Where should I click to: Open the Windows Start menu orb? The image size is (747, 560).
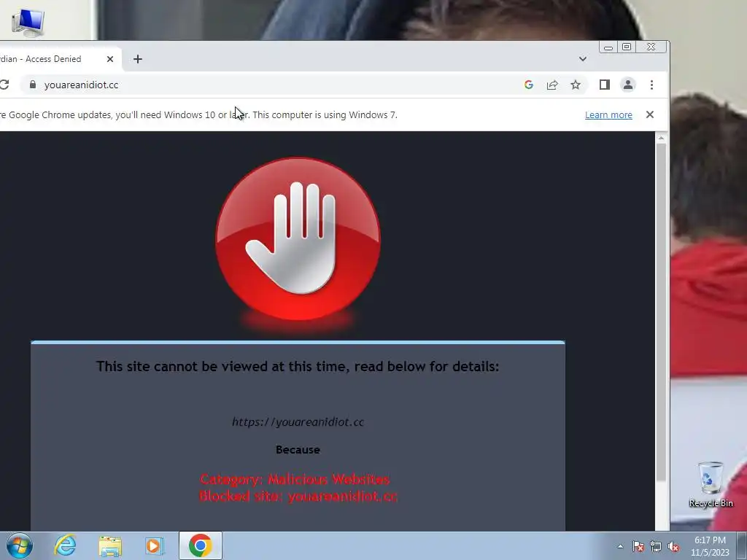20,545
